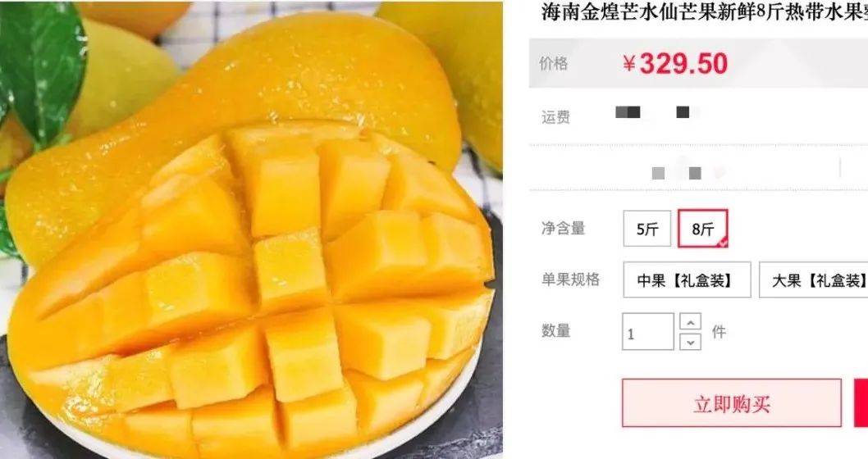Choose 中果【礼盒装】 fruit size
The image size is (868, 459).
click(x=687, y=279)
